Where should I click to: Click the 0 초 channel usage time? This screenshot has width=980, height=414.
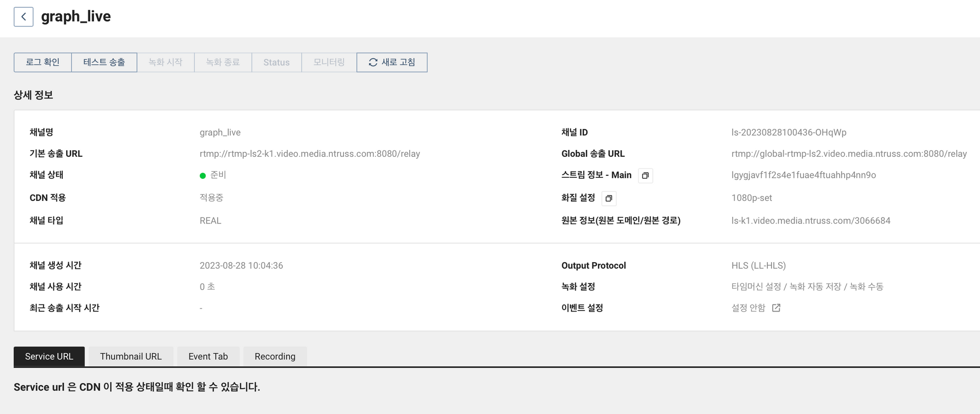coord(207,287)
